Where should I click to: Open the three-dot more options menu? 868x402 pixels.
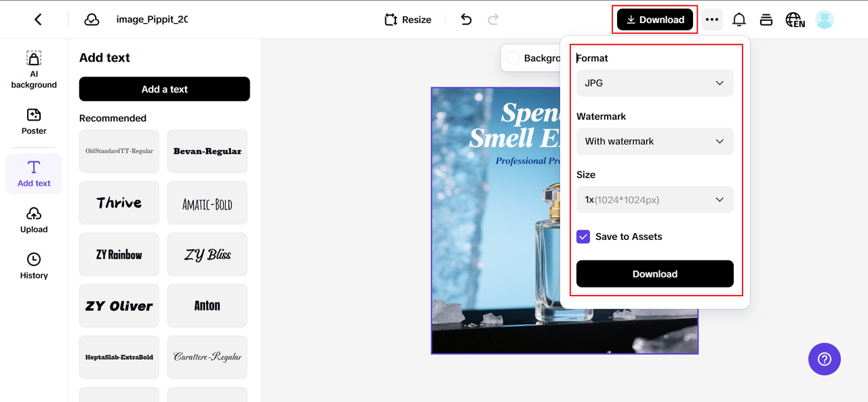(711, 20)
